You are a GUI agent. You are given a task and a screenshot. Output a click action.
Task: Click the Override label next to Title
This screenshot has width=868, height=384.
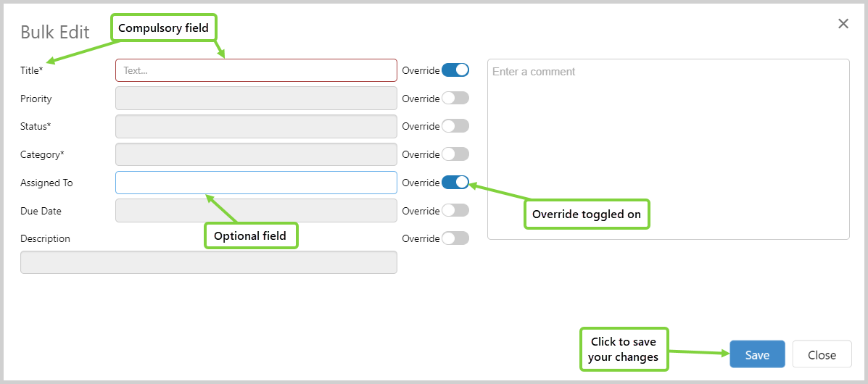(x=421, y=70)
